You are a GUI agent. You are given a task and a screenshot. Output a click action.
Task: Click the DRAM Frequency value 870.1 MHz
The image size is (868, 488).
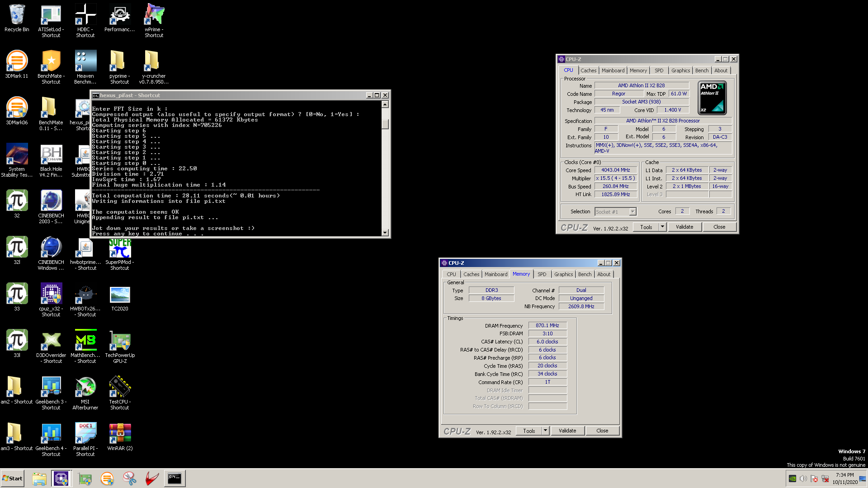[x=547, y=325]
